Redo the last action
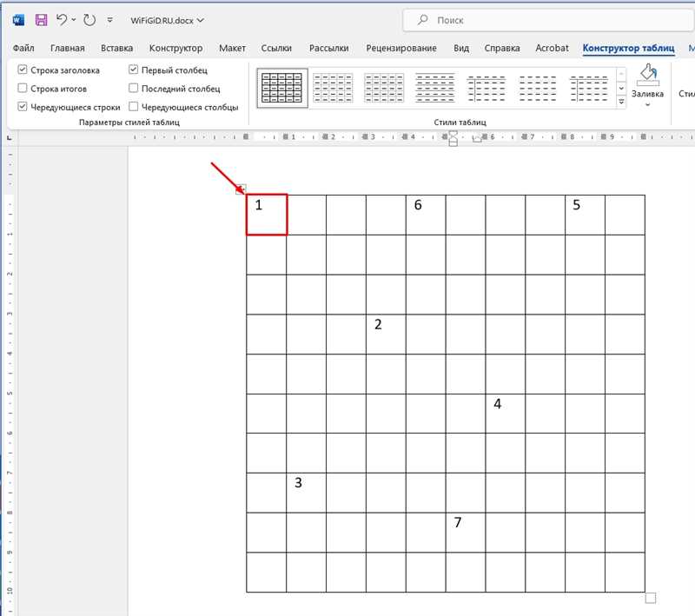 tap(89, 20)
